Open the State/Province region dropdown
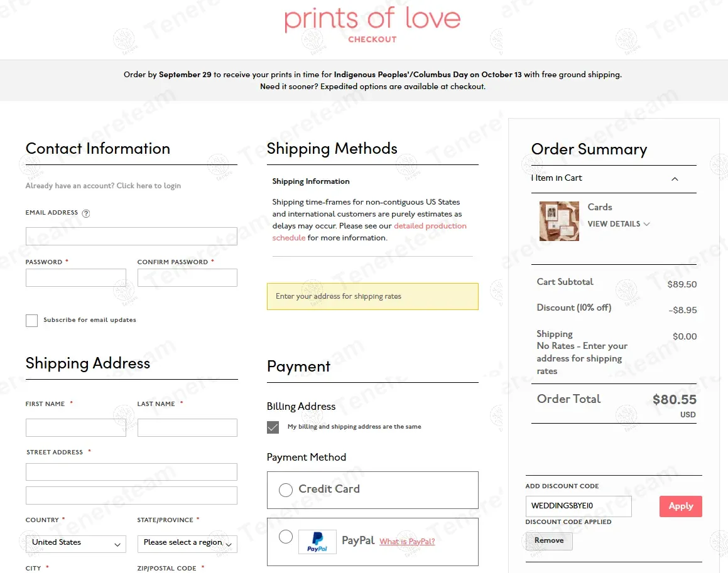The height and width of the screenshot is (573, 728). click(187, 544)
